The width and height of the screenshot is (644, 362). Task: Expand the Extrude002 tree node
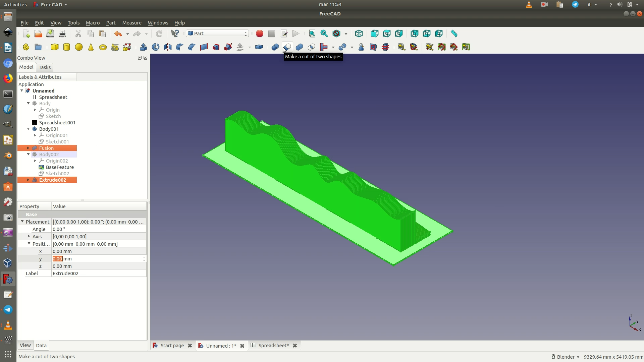pyautogui.click(x=28, y=180)
